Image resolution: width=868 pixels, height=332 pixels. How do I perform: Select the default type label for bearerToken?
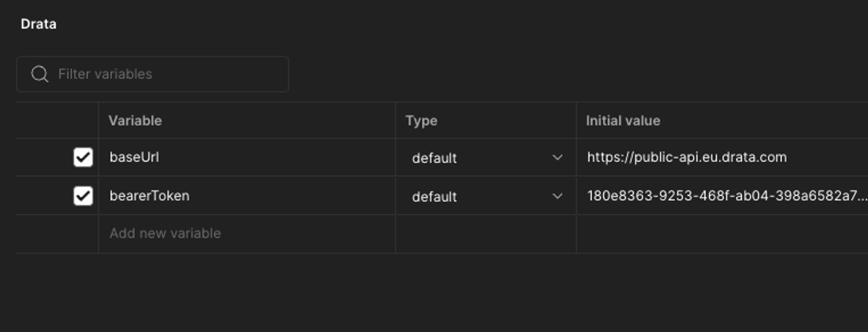tap(433, 197)
